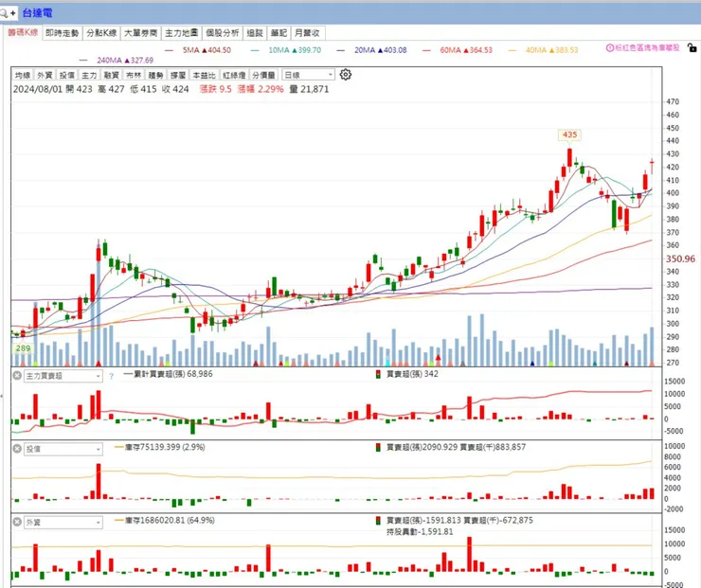The image size is (701, 588).
Task: Click the question mark help icon beside 主力買賣超
Action: pyautogui.click(x=112, y=376)
